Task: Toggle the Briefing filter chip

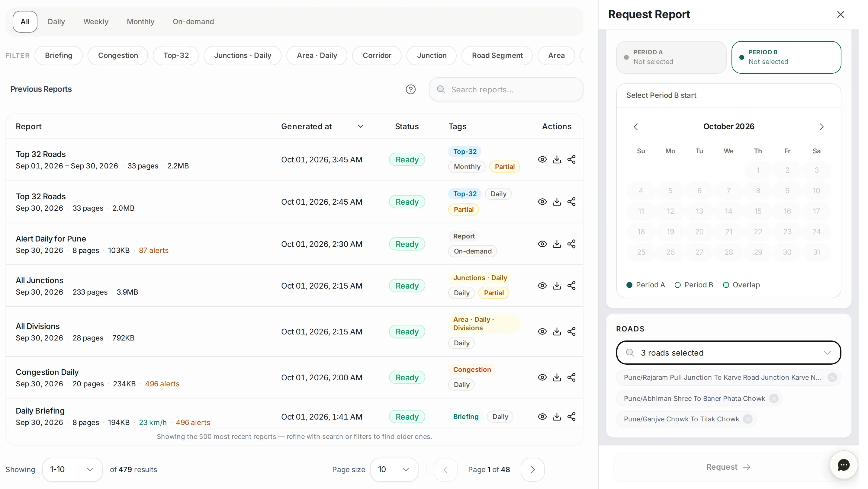Action: tap(59, 56)
